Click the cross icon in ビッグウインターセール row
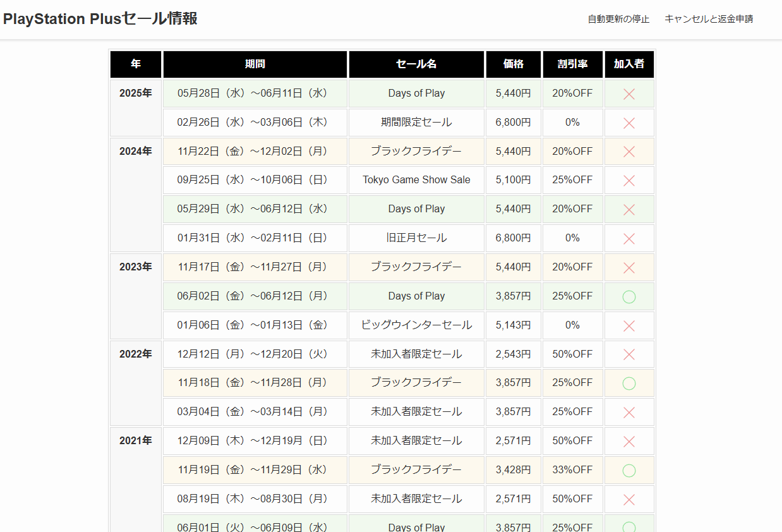 [629, 326]
